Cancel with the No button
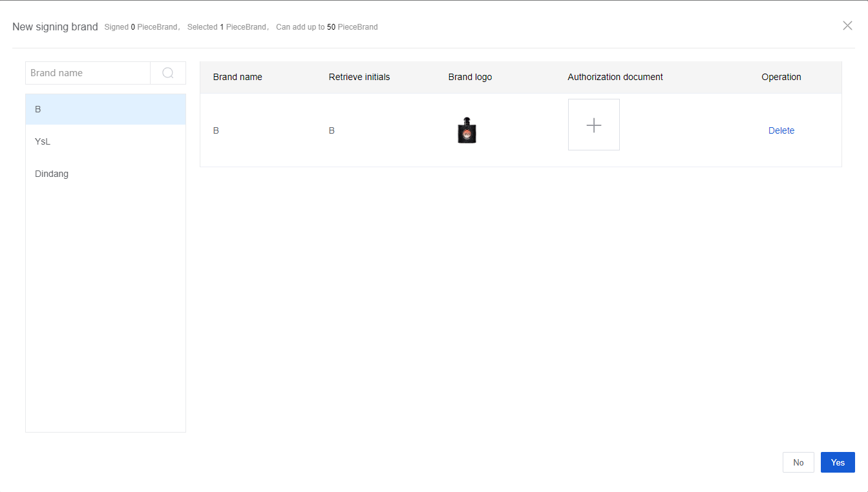868x492 pixels. coord(798,462)
